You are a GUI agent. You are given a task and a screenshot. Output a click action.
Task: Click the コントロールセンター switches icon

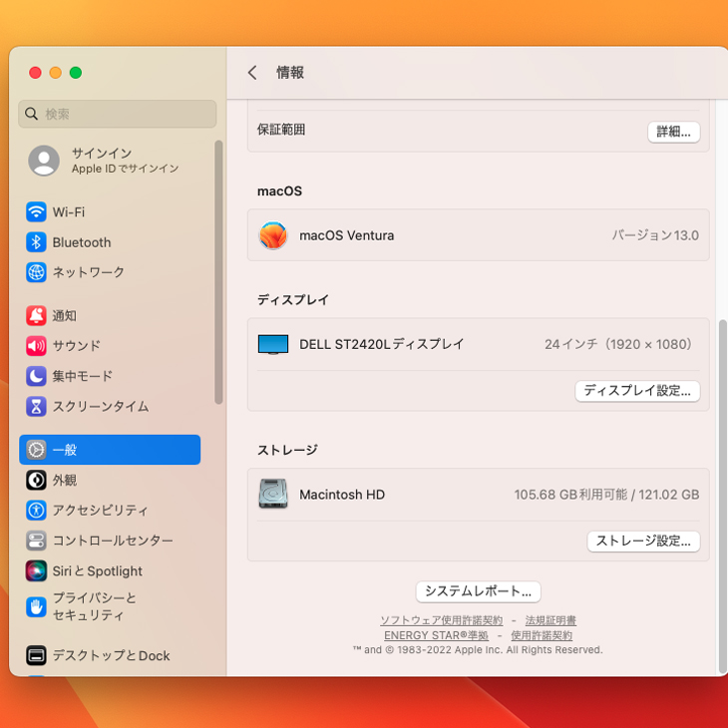coord(36,541)
